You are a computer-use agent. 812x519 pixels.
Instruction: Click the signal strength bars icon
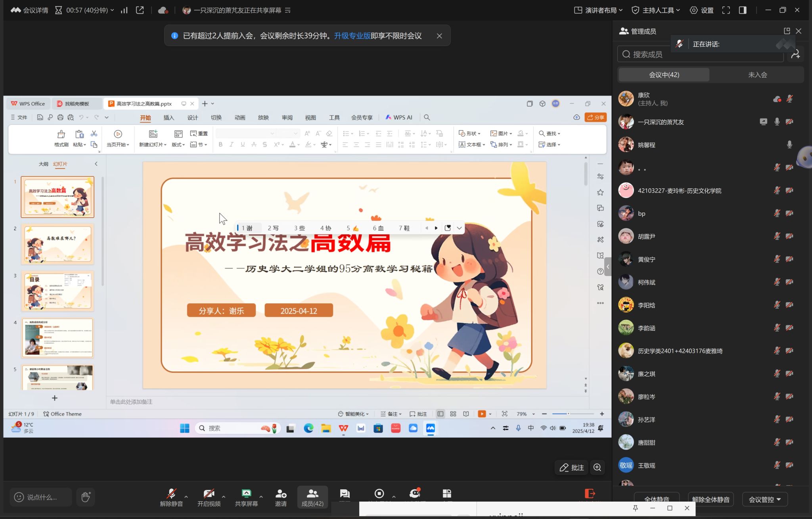[124, 10]
